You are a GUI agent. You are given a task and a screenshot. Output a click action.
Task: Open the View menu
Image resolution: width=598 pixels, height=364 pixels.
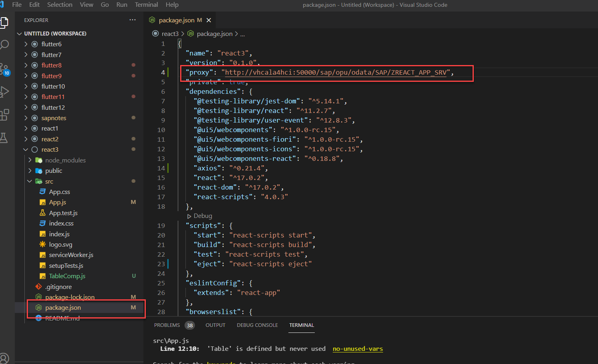87,5
